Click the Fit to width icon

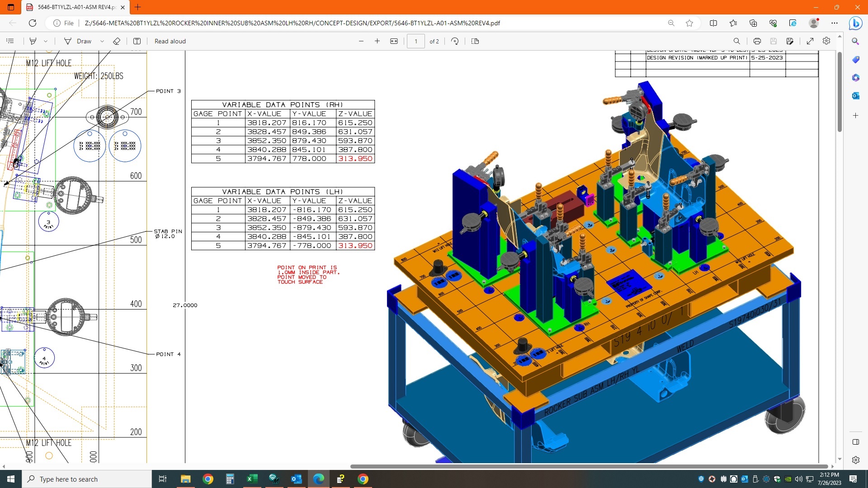click(394, 41)
